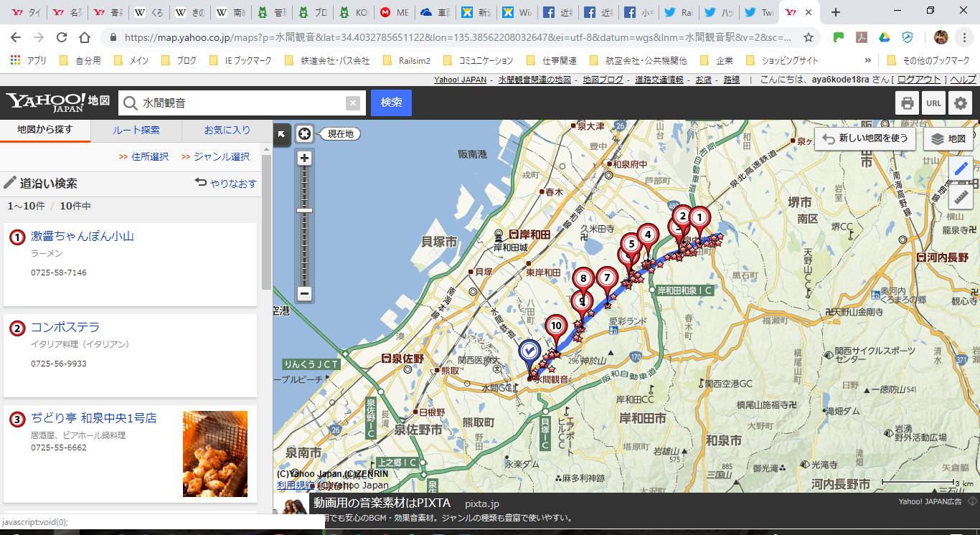Switch to the Twitter ハッシュ browser tab
Screen dimensions: 980x535
[x=717, y=12]
